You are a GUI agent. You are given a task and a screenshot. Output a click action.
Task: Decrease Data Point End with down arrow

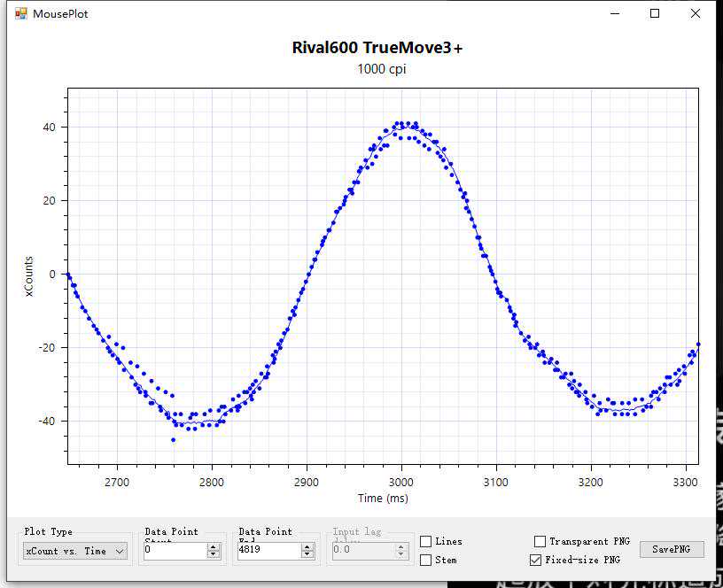307,555
